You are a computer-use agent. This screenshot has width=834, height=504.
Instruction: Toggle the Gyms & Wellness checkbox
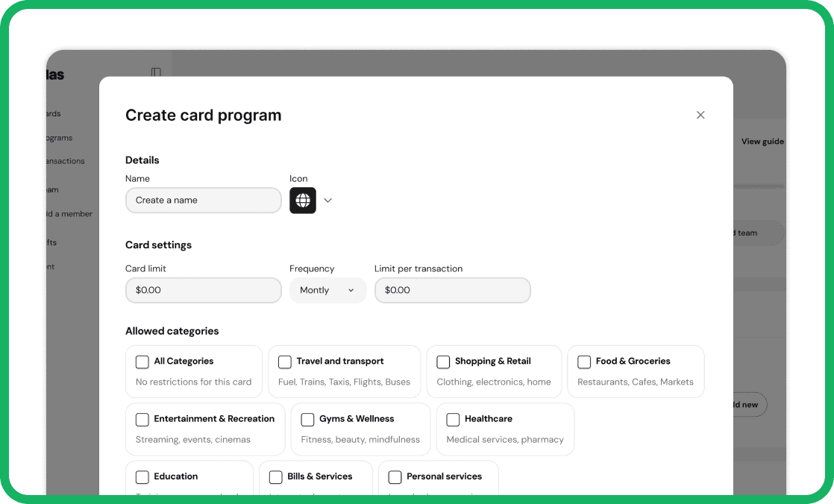(x=307, y=419)
